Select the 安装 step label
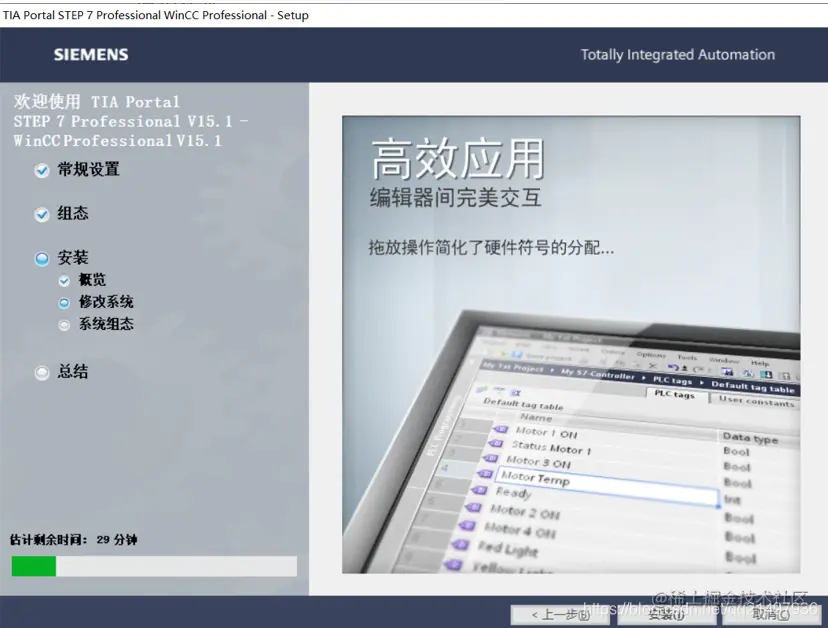The image size is (828, 628). click(x=73, y=258)
